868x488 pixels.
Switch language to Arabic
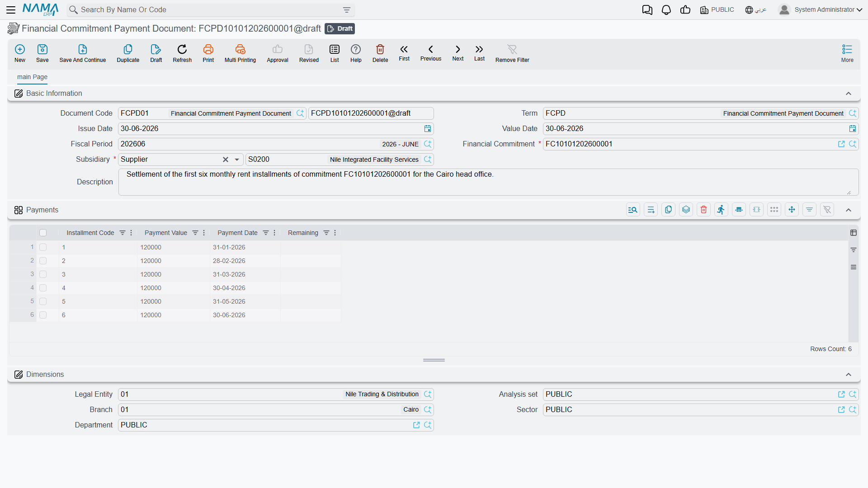click(756, 10)
